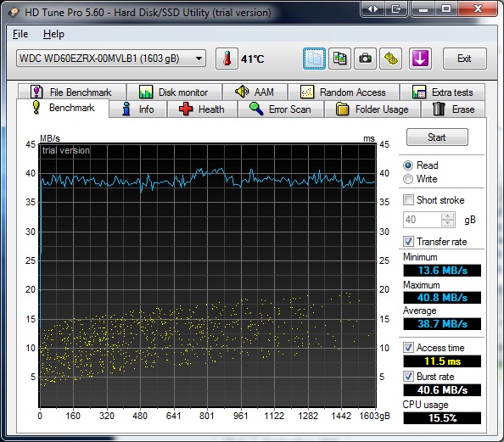Viewport: 504px width, 442px height.
Task: Click the Maximum 40.8 MB/s value
Action: coord(442,297)
